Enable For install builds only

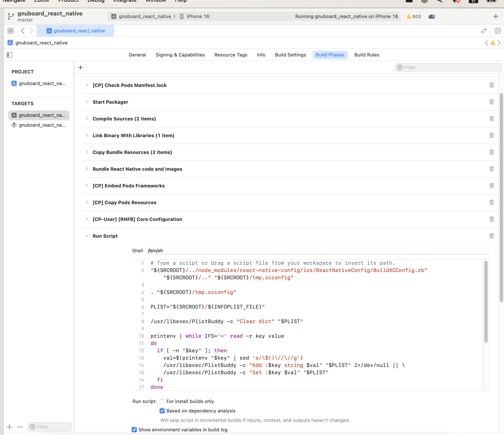(x=162, y=401)
